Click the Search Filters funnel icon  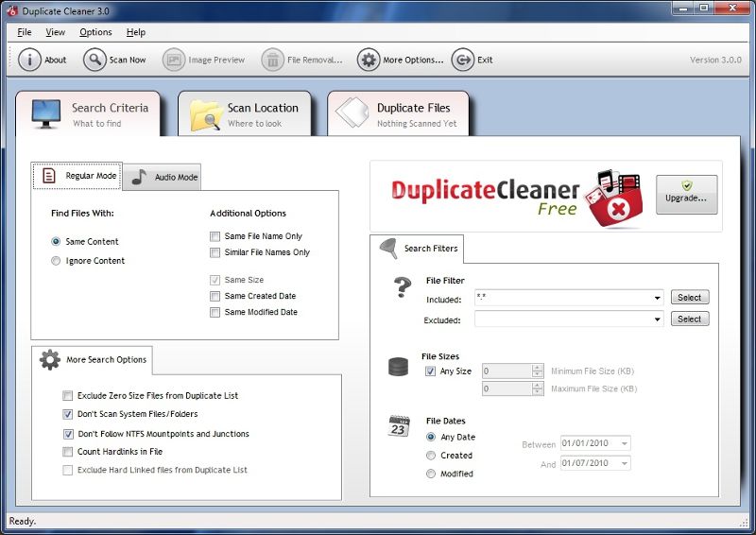point(387,249)
